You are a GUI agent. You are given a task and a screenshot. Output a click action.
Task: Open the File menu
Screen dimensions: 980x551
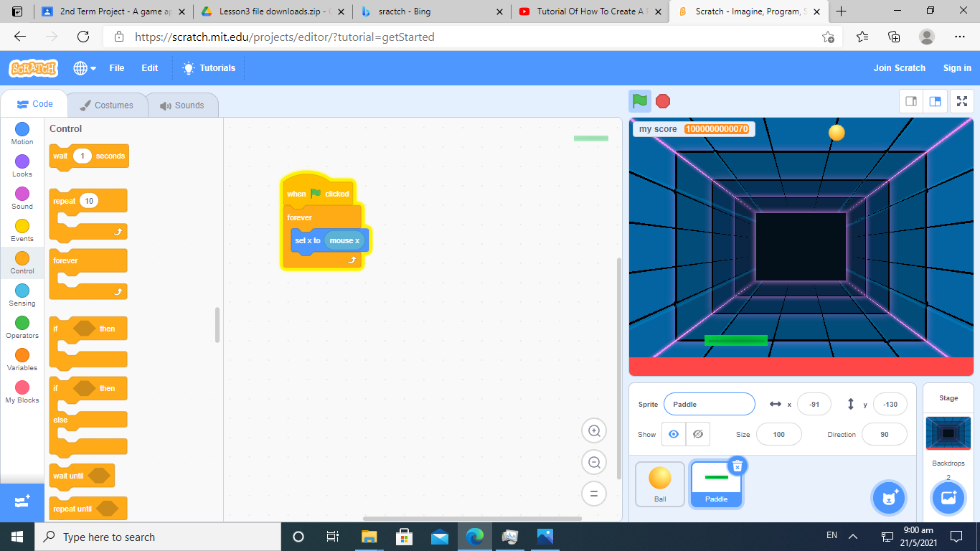[116, 68]
